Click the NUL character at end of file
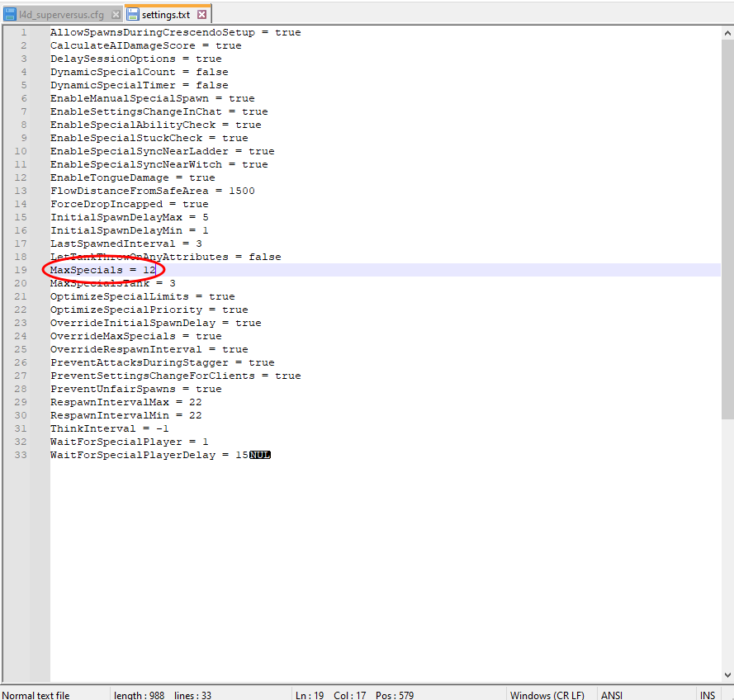The width and height of the screenshot is (734, 700). coord(260,455)
